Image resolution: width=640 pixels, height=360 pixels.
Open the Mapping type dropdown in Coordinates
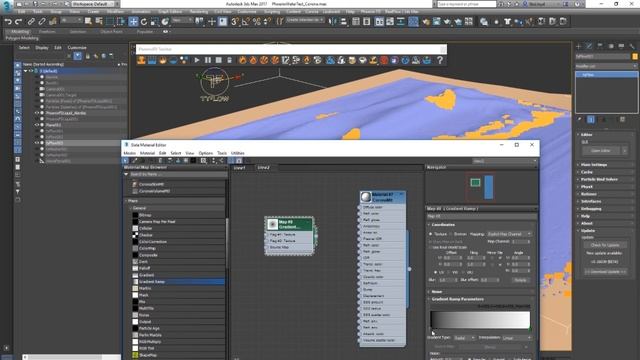pos(509,234)
